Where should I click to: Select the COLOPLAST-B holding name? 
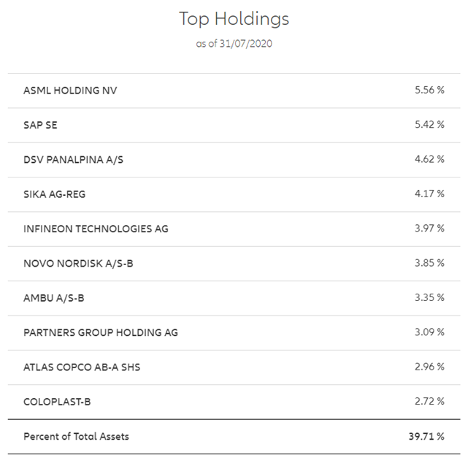[57, 401]
